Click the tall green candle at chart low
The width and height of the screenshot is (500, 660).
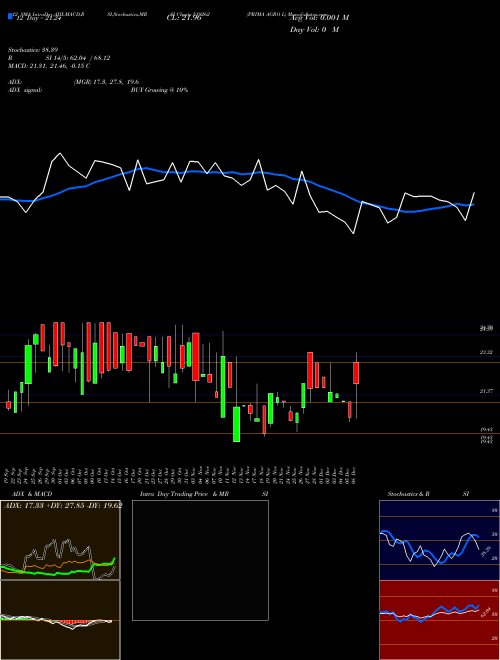coord(237,424)
